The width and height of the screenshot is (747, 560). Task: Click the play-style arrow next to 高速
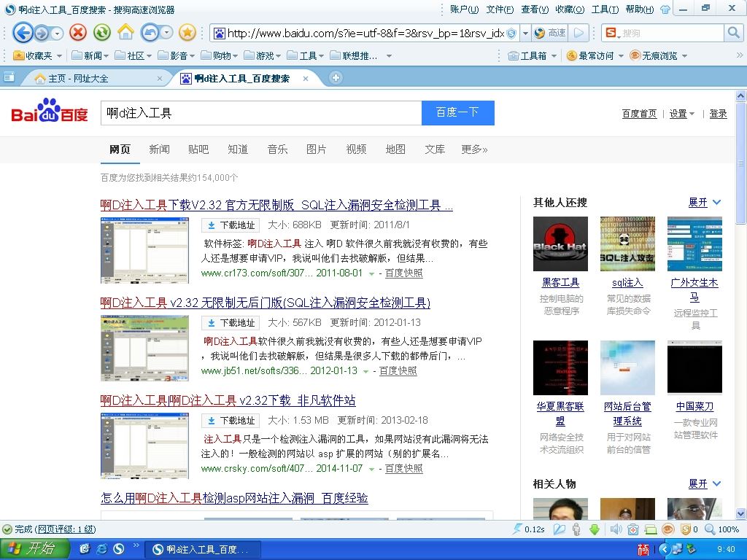pyautogui.click(x=578, y=33)
